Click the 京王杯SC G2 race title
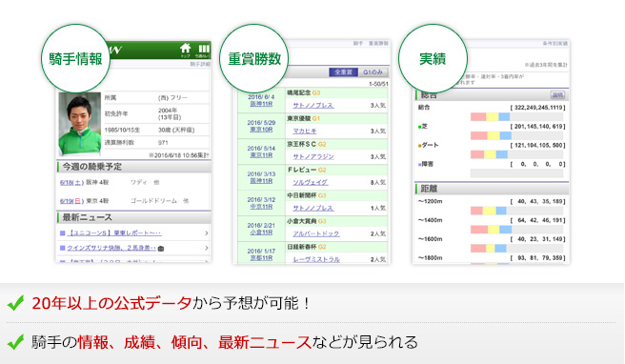The width and height of the screenshot is (625, 364). [x=307, y=144]
